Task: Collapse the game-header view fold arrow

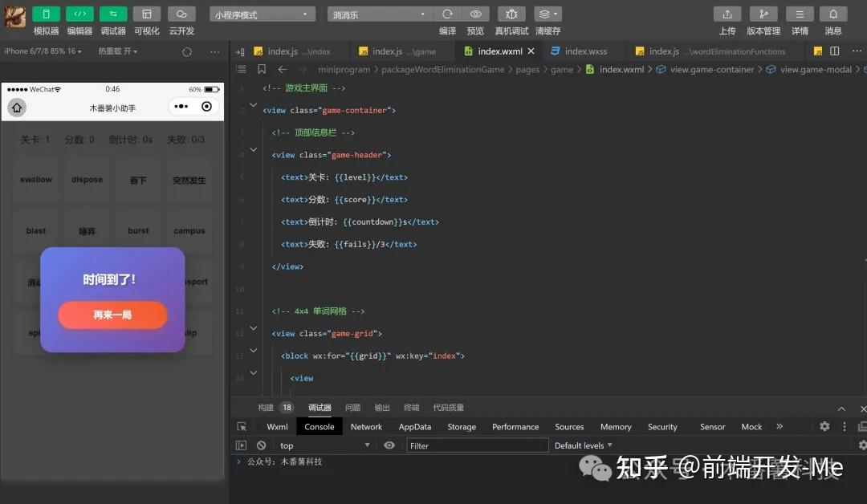Action: (253, 149)
